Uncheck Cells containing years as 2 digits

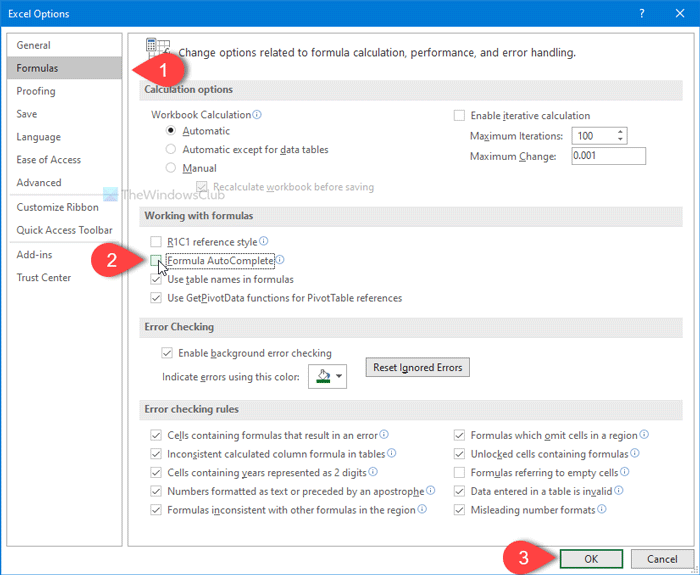[156, 472]
